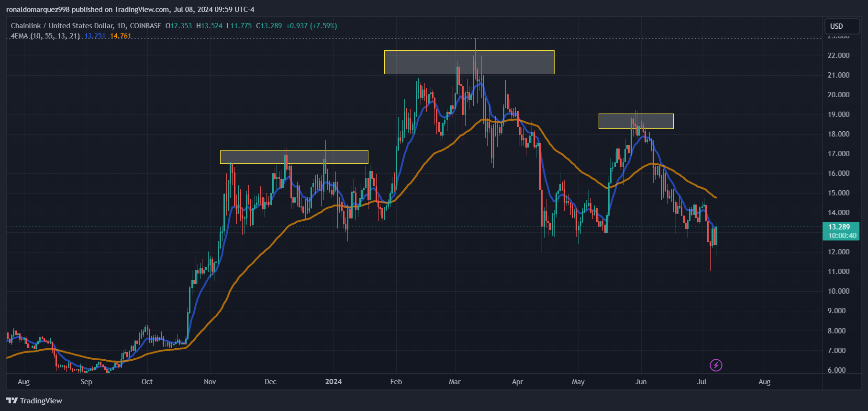Image resolution: width=868 pixels, height=411 pixels.
Task: Click the 12.000 price axis label
Action: (838, 252)
